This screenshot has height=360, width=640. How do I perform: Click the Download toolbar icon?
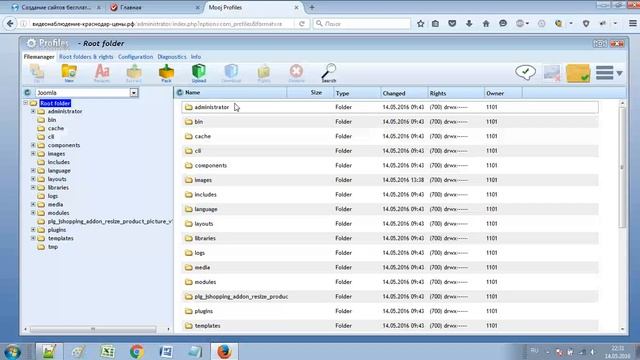pyautogui.click(x=231, y=73)
